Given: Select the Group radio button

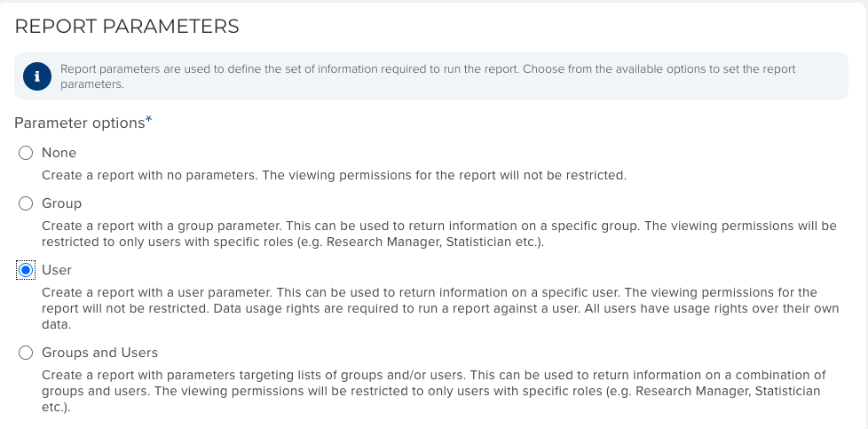Looking at the screenshot, I should (27, 203).
